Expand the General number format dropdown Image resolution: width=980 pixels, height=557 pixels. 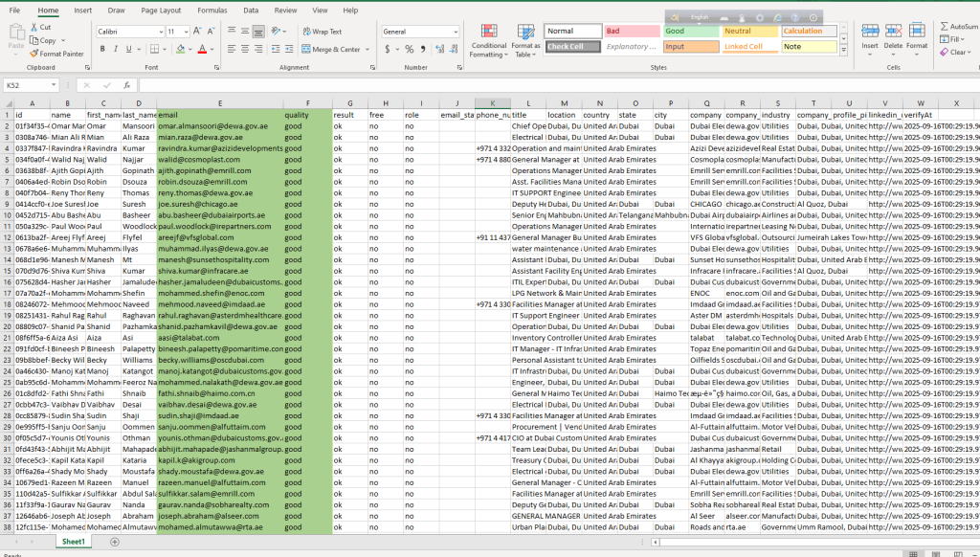pos(455,32)
